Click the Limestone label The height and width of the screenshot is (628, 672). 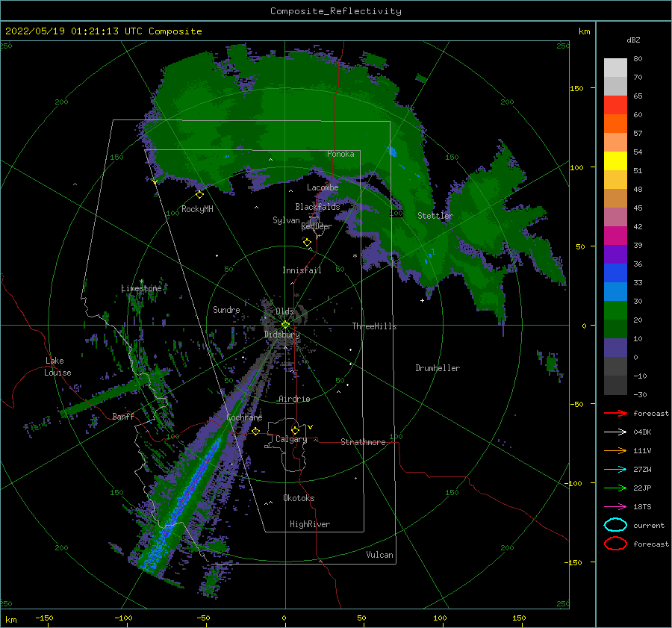pos(141,288)
